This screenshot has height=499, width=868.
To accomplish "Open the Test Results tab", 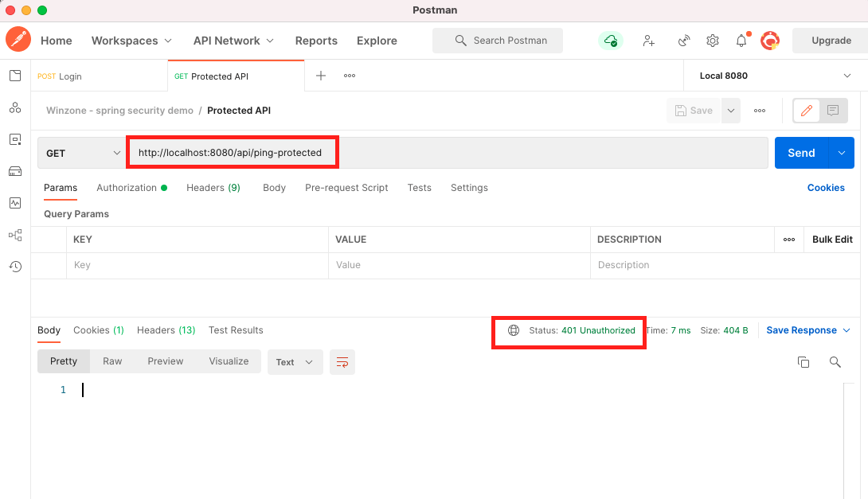I will click(236, 330).
